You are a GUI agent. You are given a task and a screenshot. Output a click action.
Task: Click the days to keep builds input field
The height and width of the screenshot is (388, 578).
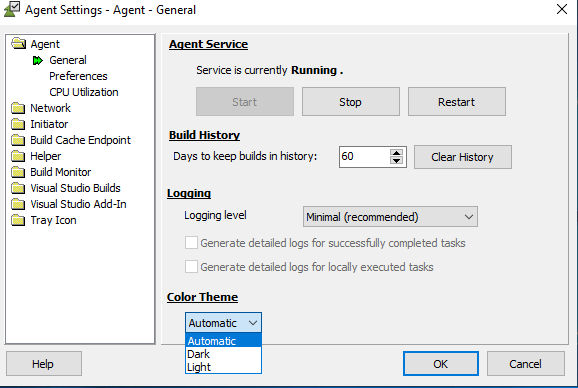tap(364, 157)
